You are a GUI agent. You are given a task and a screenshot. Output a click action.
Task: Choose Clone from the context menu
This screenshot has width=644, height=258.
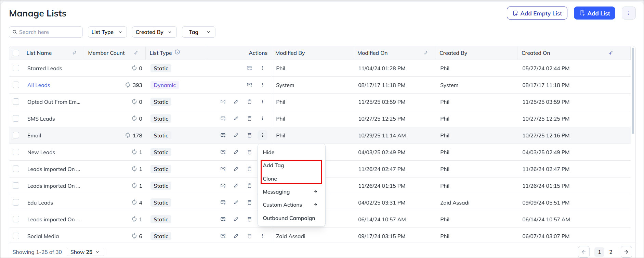270,179
